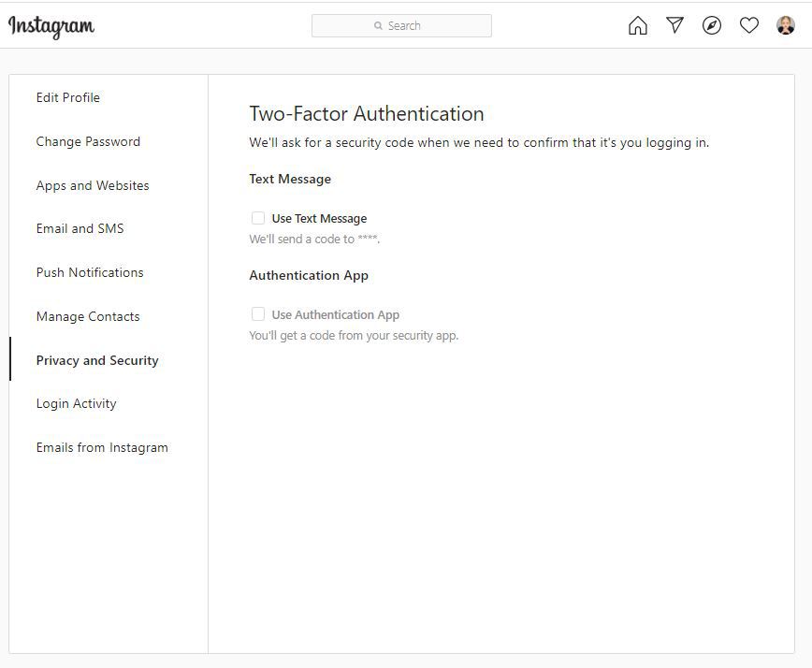This screenshot has width=812, height=668.
Task: Open Privacy and Security section
Action: [97, 360]
